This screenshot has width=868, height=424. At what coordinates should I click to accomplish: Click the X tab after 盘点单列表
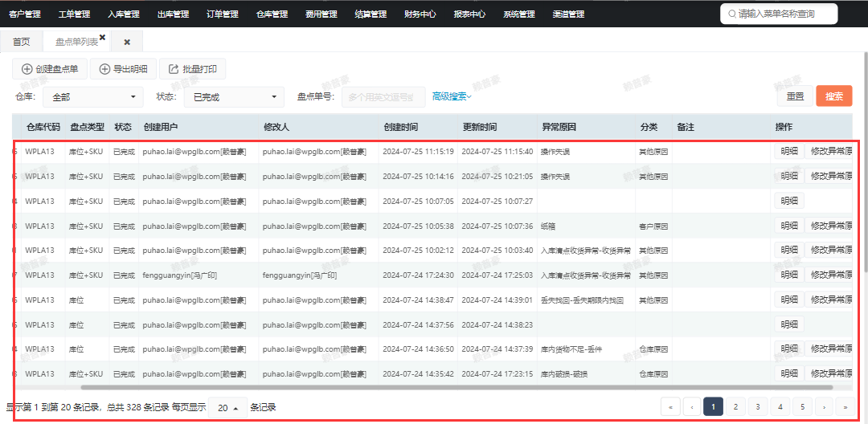click(127, 42)
